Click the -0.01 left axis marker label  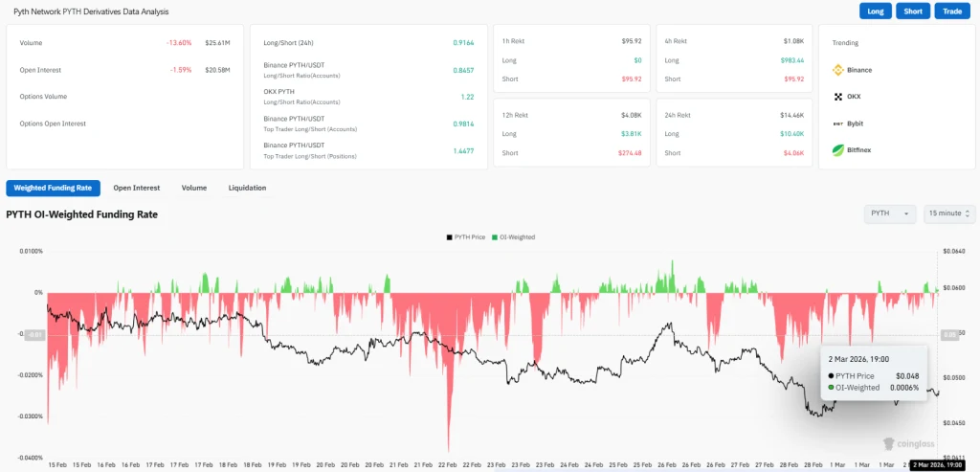pos(35,334)
